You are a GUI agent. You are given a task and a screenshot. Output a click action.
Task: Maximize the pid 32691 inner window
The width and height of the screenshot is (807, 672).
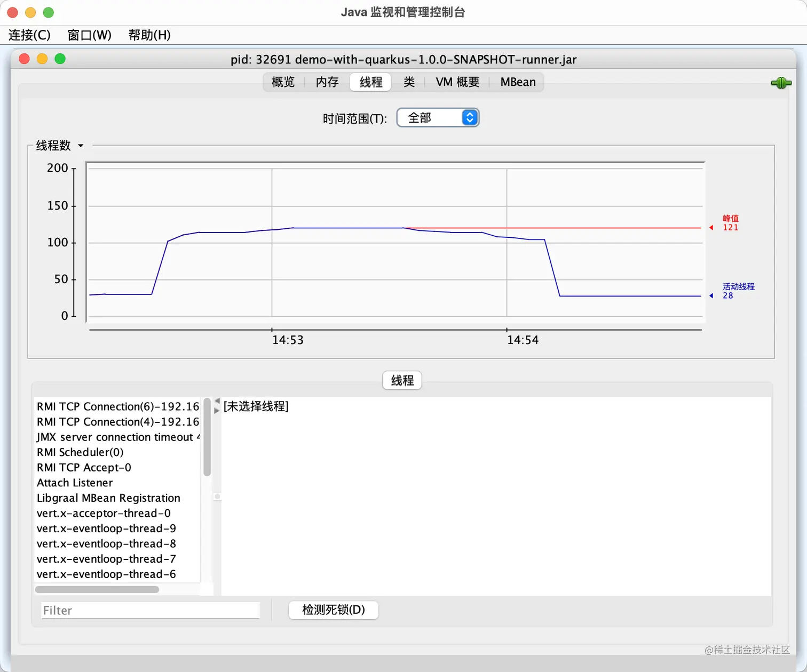(x=60, y=59)
